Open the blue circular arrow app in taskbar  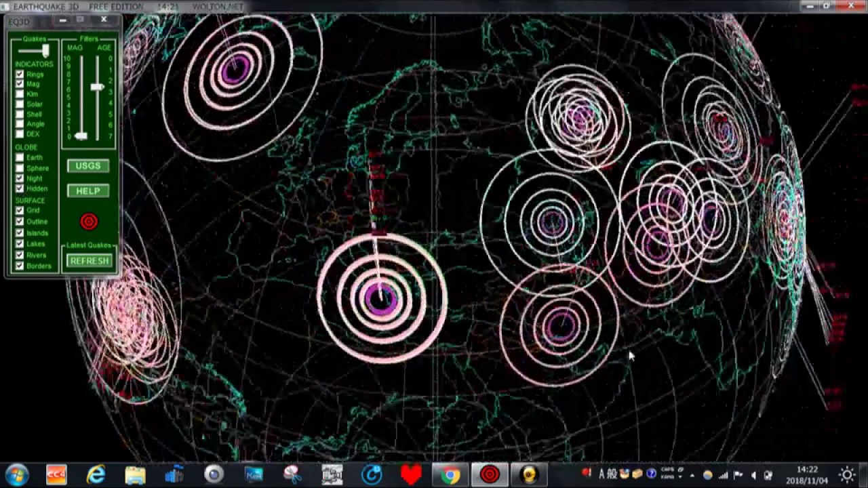coord(372,475)
